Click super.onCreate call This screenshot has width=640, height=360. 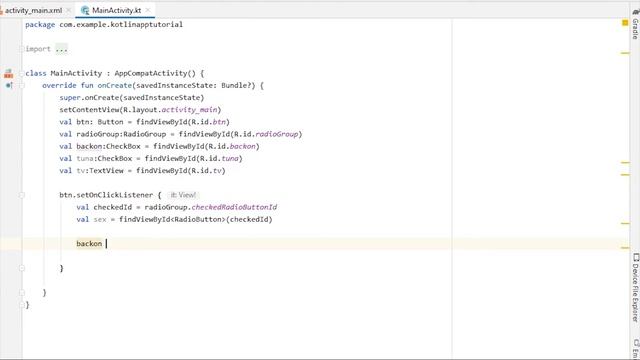[131, 98]
